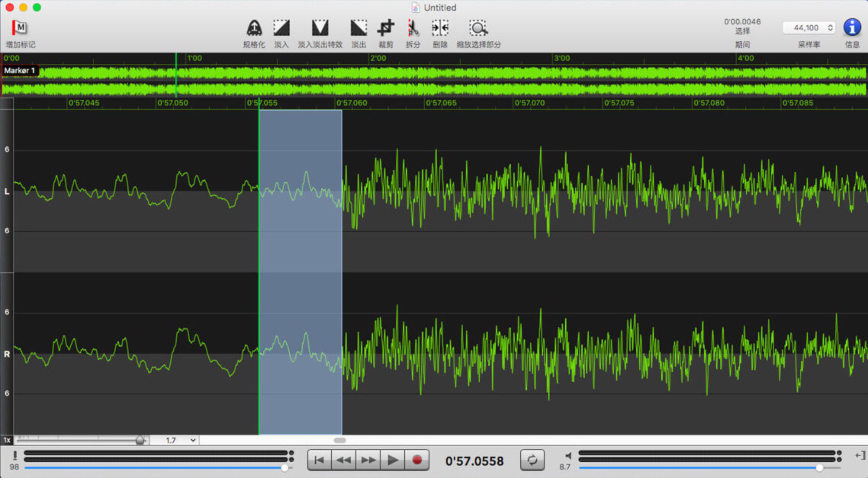Click the 0'00.0046 selection duration readout

(x=742, y=21)
